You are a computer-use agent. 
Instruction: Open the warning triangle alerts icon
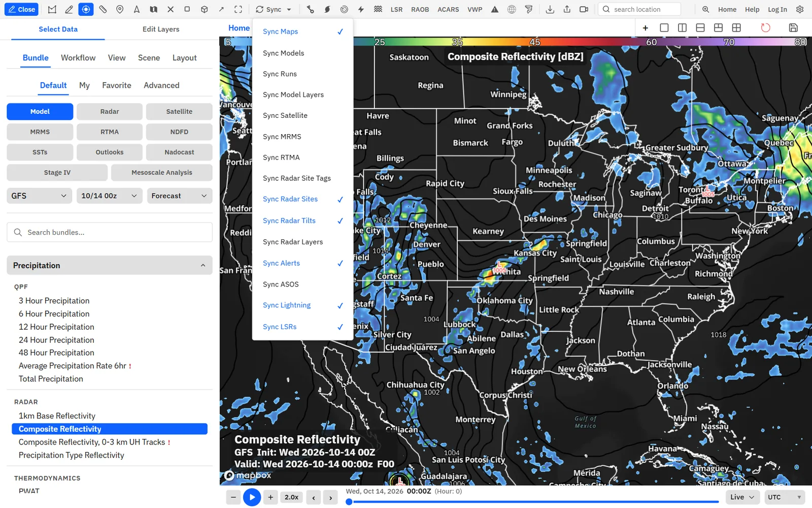pyautogui.click(x=495, y=9)
